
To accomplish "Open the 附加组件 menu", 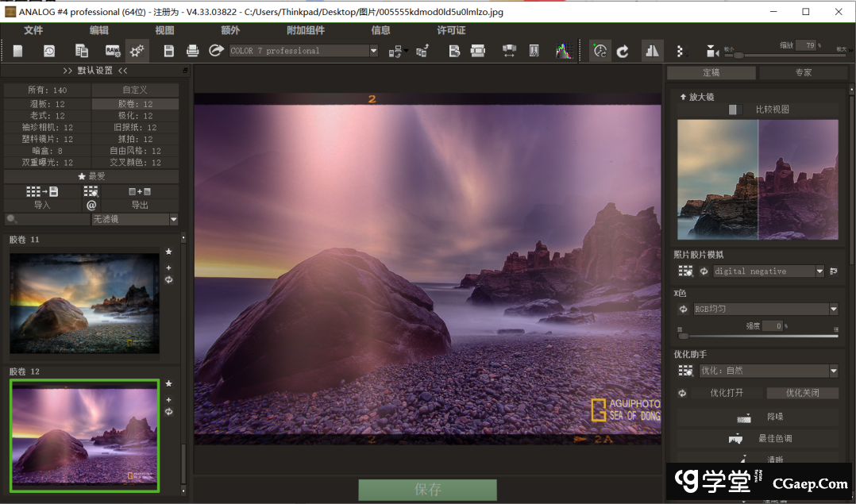I will [x=305, y=30].
